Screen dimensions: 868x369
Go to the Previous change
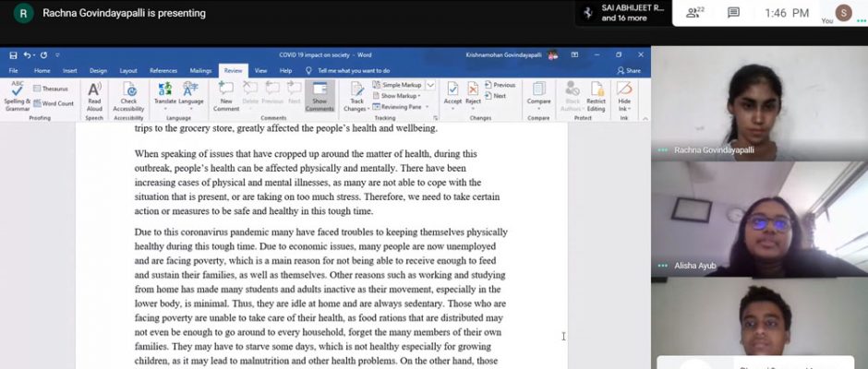tap(500, 85)
